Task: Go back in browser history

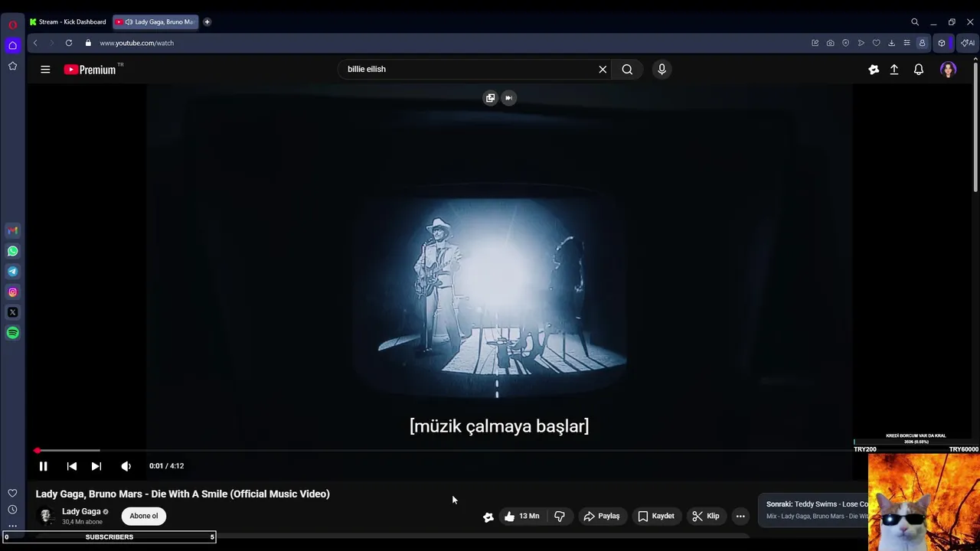Action: [x=35, y=43]
